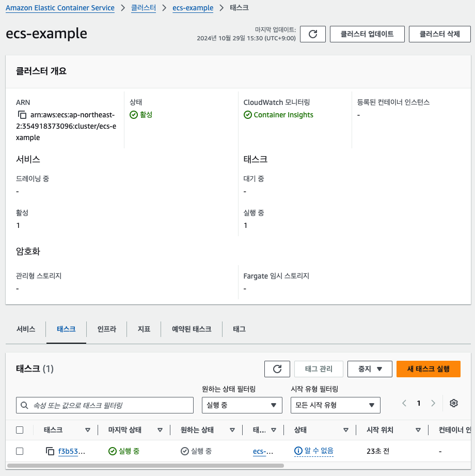Check the f3b53 task row checkbox
The height and width of the screenshot is (476, 475).
click(x=20, y=451)
